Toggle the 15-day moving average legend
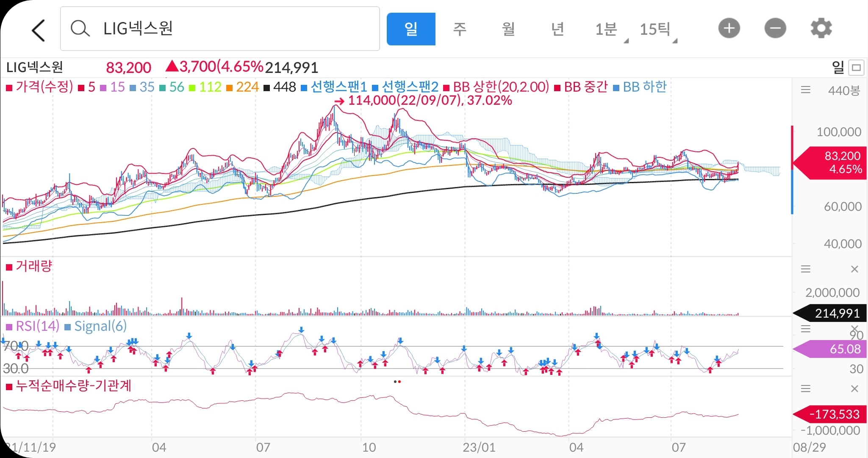The height and width of the screenshot is (458, 868). (x=112, y=87)
